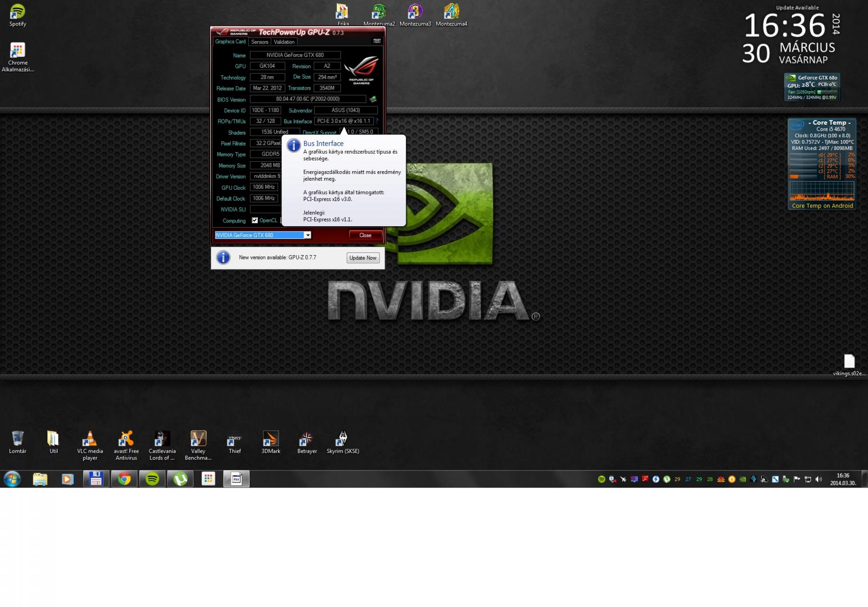868x607 pixels.
Task: Click the Bus Interface value field
Action: pyautogui.click(x=344, y=121)
